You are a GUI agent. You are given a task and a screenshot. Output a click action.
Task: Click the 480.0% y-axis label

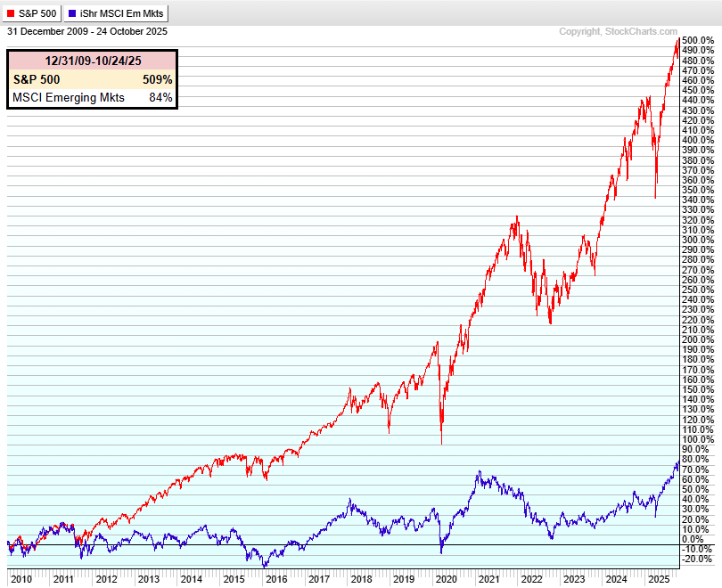tap(698, 61)
